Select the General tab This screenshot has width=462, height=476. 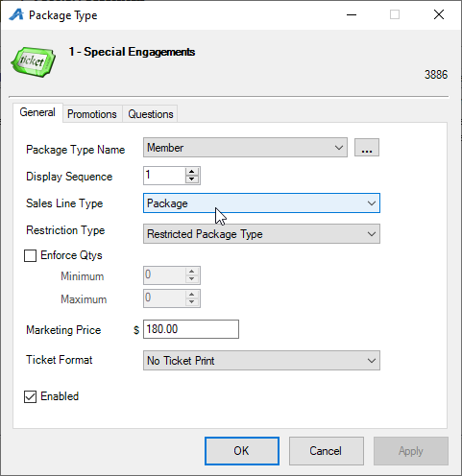pos(37,112)
